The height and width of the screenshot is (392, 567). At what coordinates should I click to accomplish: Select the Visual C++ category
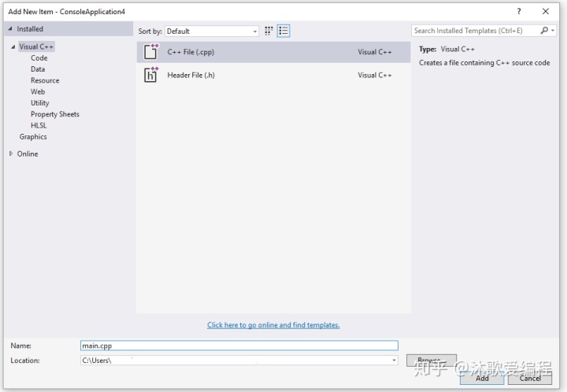36,46
